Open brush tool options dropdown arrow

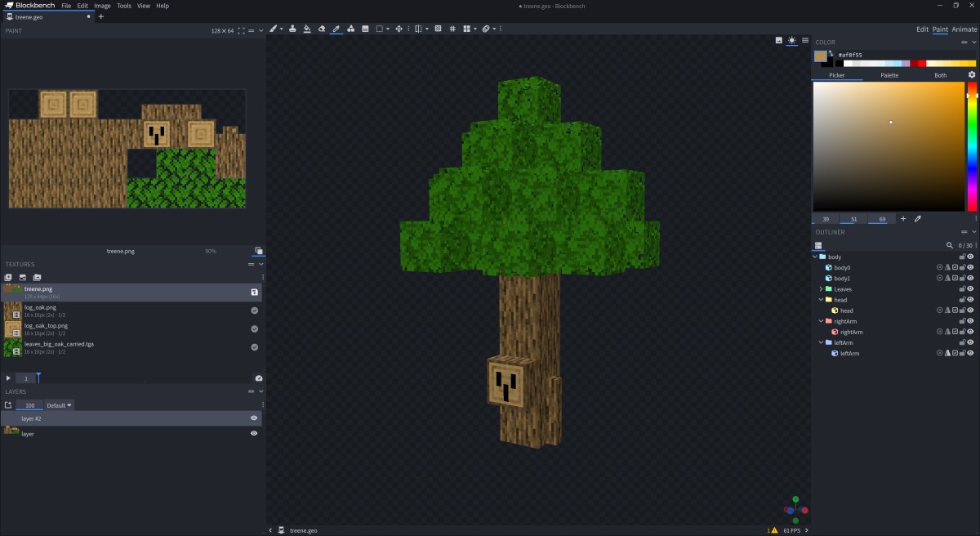pos(282,29)
